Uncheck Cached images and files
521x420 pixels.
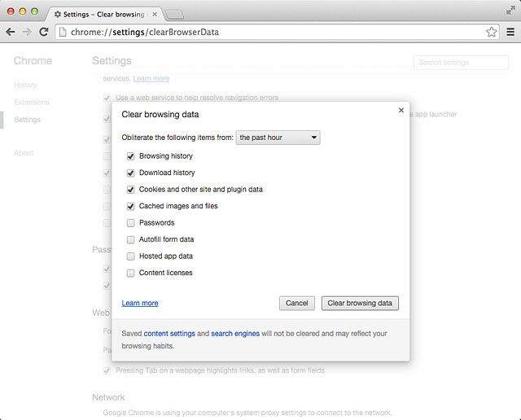[x=130, y=207]
